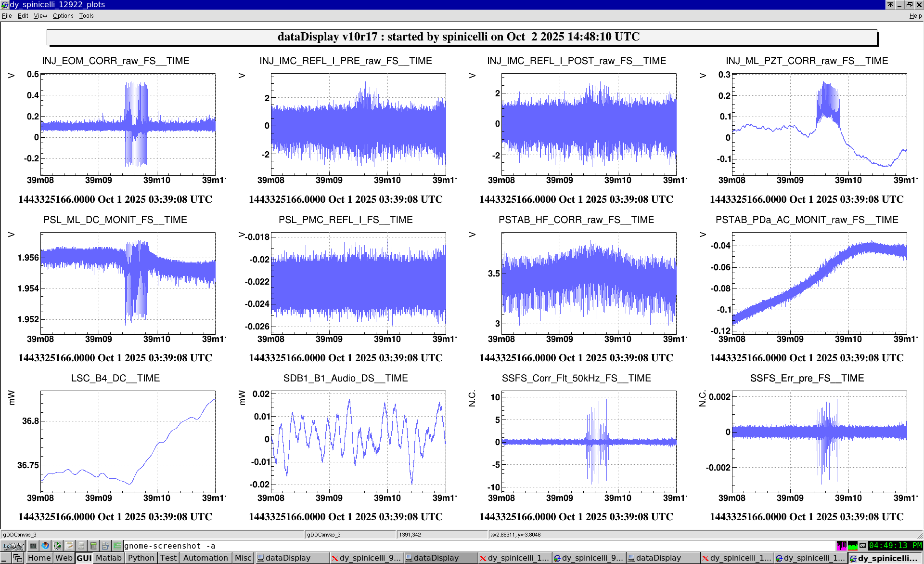Open the Firefox browser icon
This screenshot has width=924, height=564.
(x=45, y=546)
